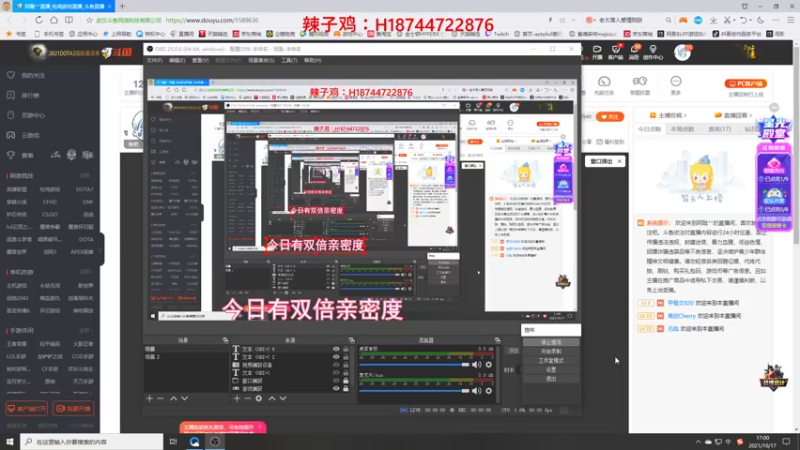Open OBS 工具(T) menu
800x450 pixels.
[x=289, y=60]
